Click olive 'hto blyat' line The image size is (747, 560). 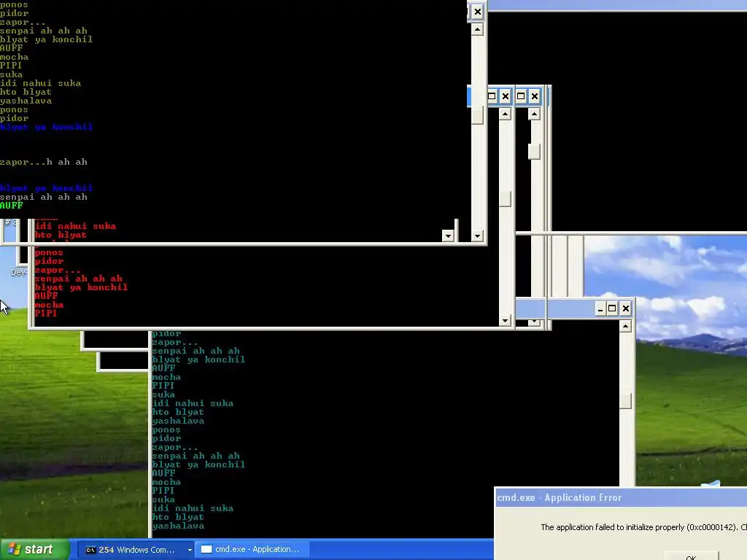[26, 92]
